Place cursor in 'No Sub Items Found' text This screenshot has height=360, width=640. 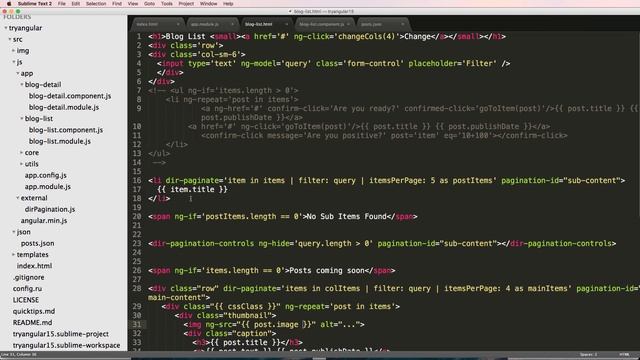click(347, 216)
